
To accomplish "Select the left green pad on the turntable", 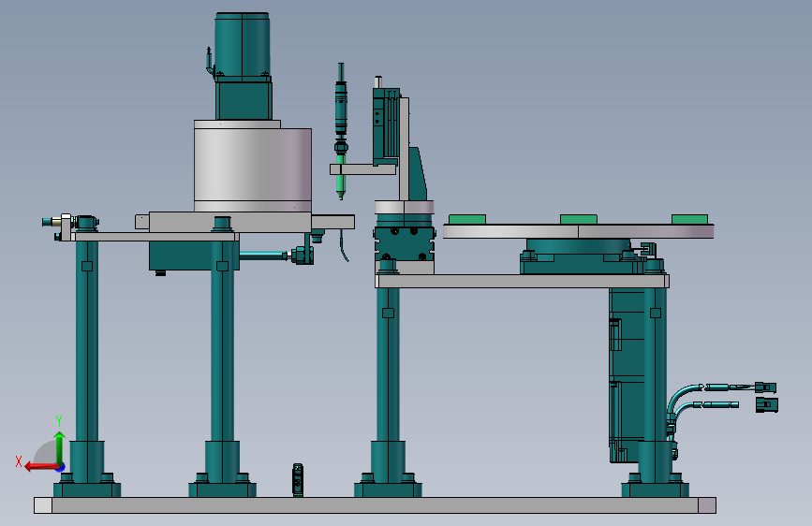I will tap(467, 220).
